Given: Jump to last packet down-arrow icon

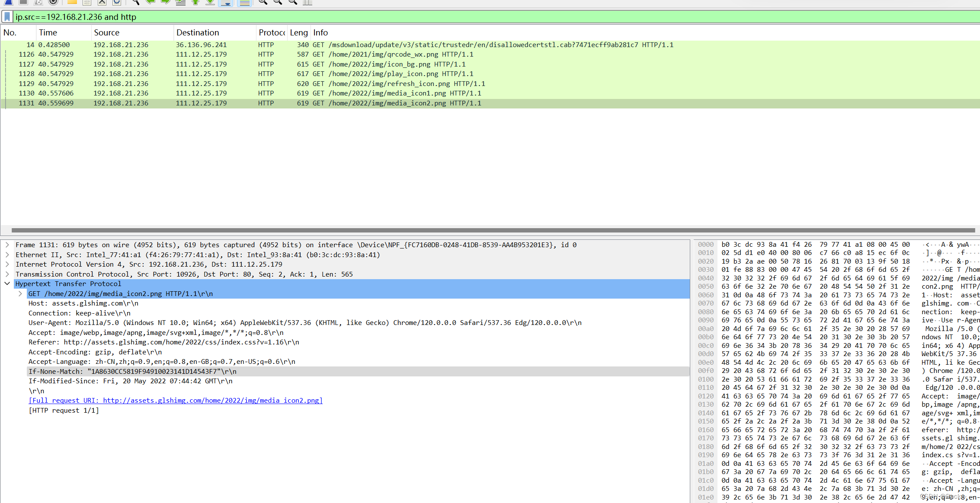Looking at the screenshot, I should 210,2.
